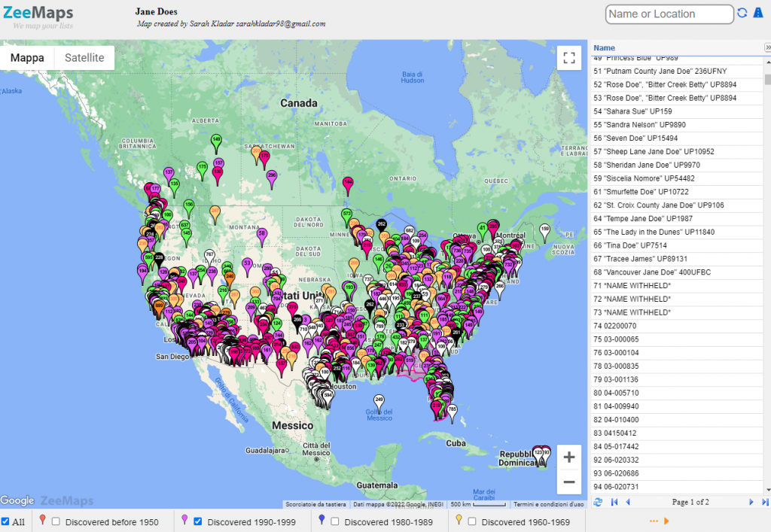Refresh the name list in the pager

[x=598, y=502]
